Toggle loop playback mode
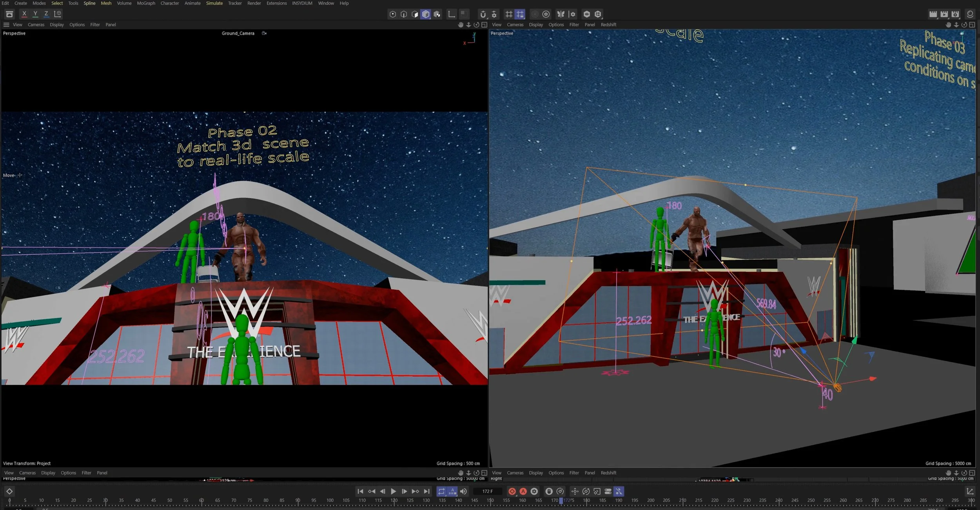Image resolution: width=980 pixels, height=510 pixels. tap(441, 491)
